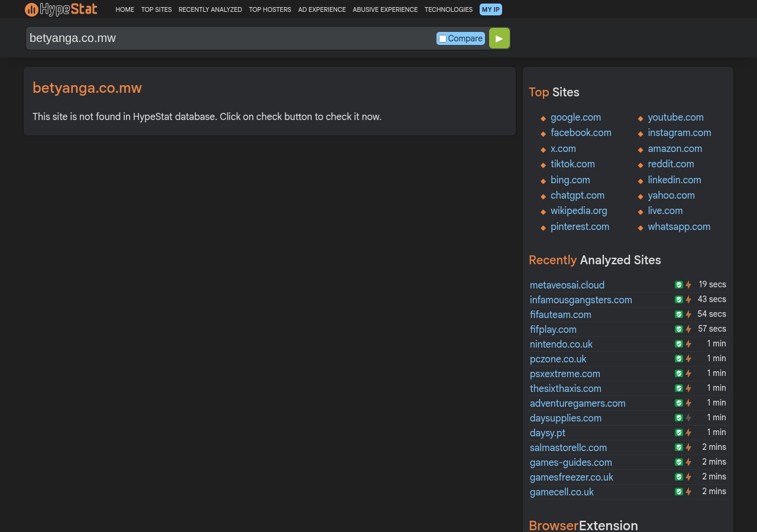Open reddit.com top site link
Screen dimensions: 757x532
click(671, 164)
